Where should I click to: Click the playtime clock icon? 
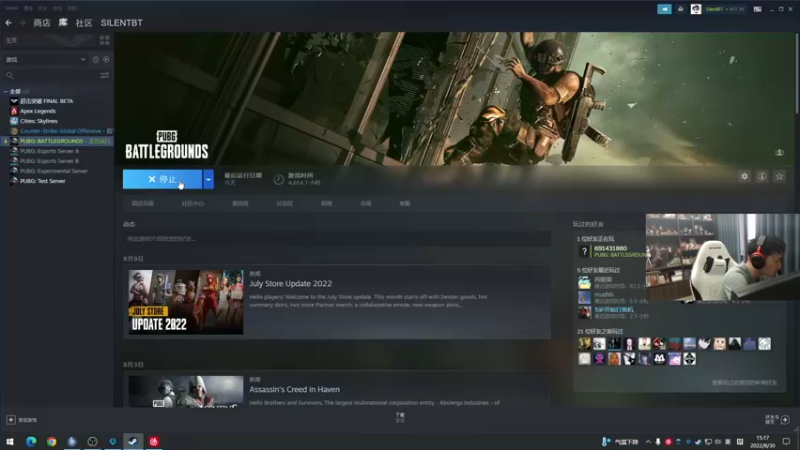click(x=279, y=179)
